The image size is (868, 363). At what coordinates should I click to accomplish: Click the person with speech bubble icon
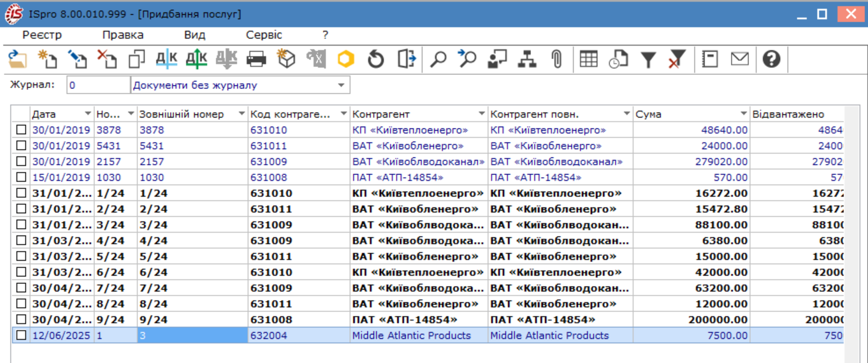point(498,59)
